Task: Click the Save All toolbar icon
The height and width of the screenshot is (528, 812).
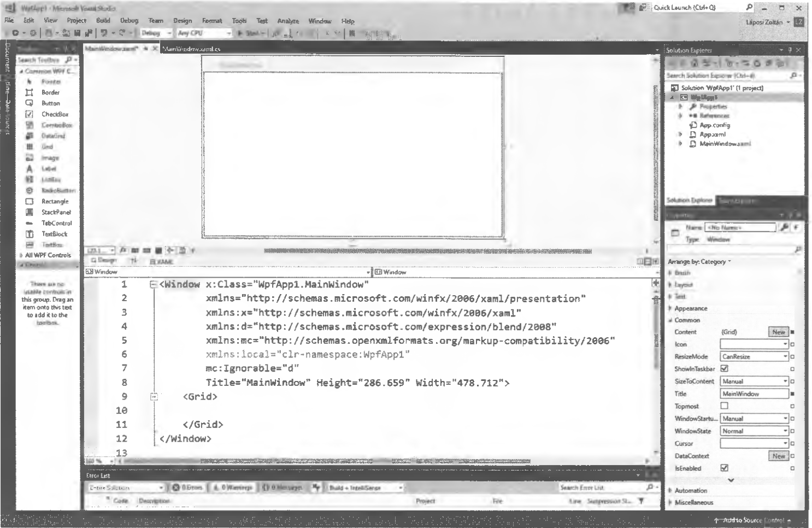Action: [88, 33]
